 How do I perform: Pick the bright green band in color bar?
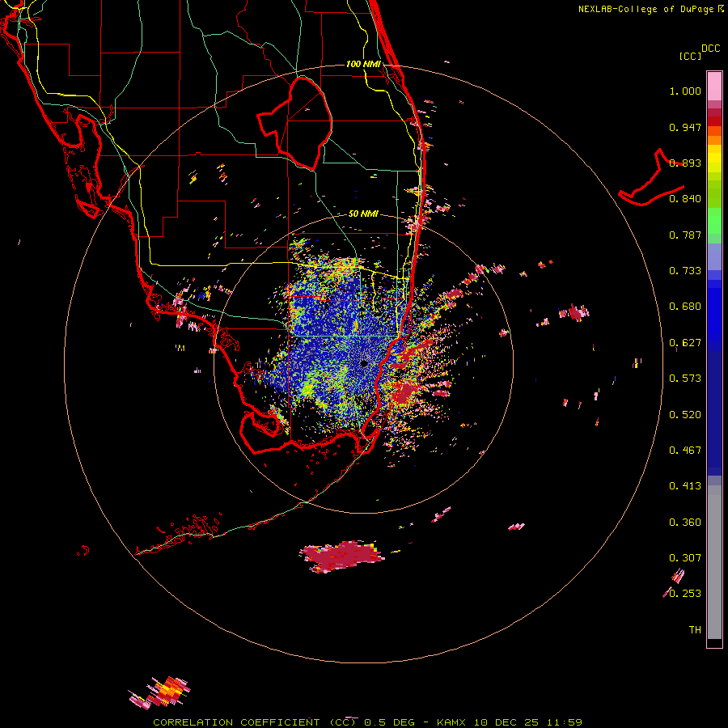tap(714, 221)
